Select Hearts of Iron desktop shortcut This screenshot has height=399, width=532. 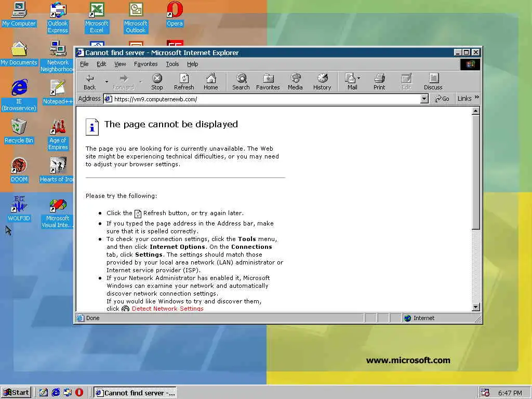click(x=57, y=170)
